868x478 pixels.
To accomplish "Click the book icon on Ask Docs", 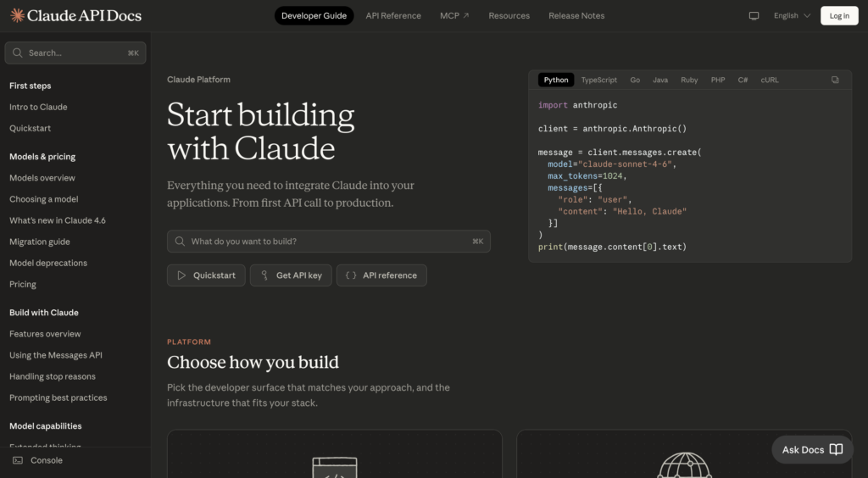I will [x=836, y=450].
